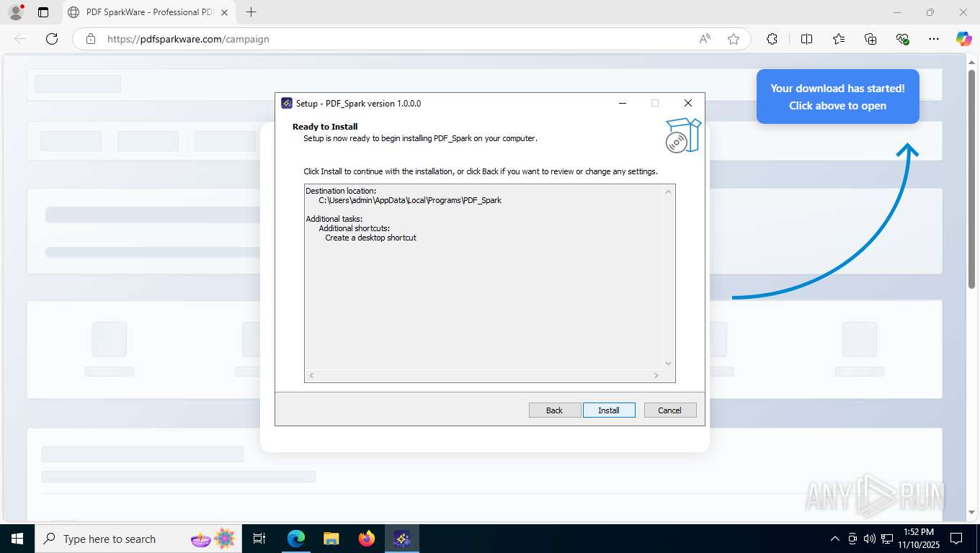Refresh the pdfsparkware page
The image size is (980, 553).
click(x=52, y=39)
